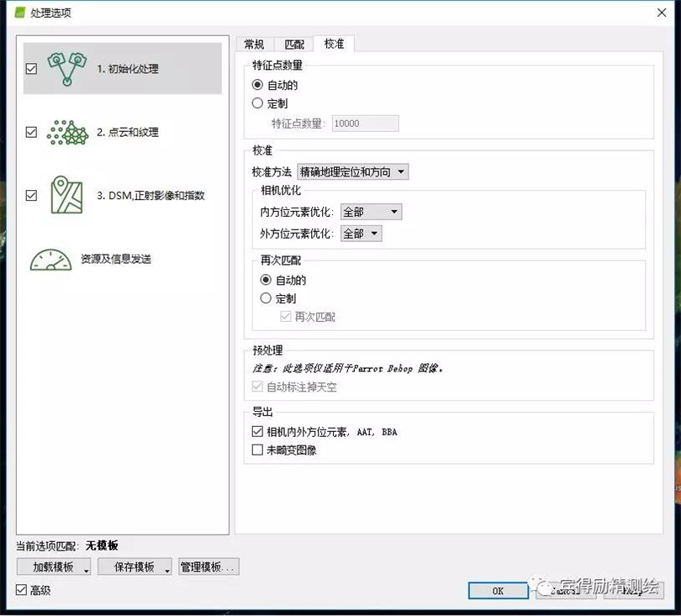Click the 管理模板 button
The width and height of the screenshot is (681, 616).
coord(209,567)
